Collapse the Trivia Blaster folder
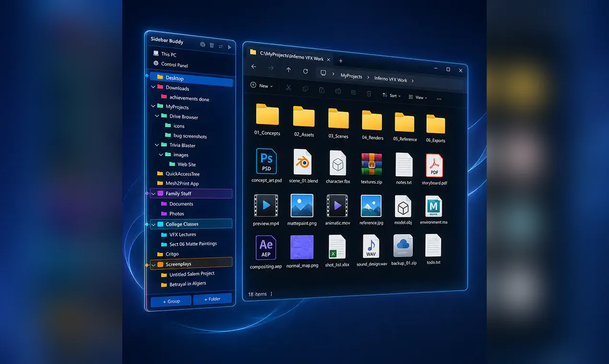Image resolution: width=609 pixels, height=364 pixels. tap(157, 145)
